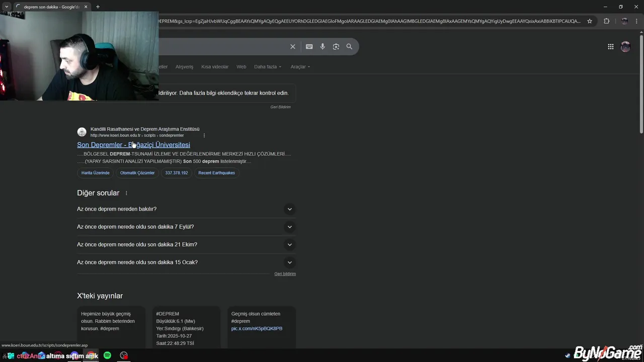Open the tab search chevron in the tab strip

6,7
